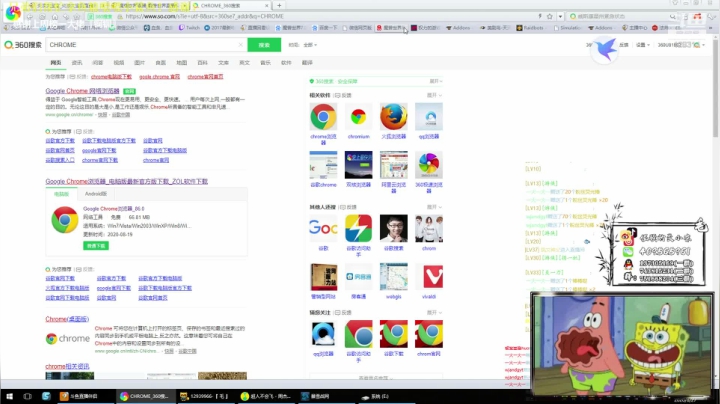720x404 pixels.
Task: Expand 展开 in 360搜索 安全保障 bar
Action: [435, 81]
